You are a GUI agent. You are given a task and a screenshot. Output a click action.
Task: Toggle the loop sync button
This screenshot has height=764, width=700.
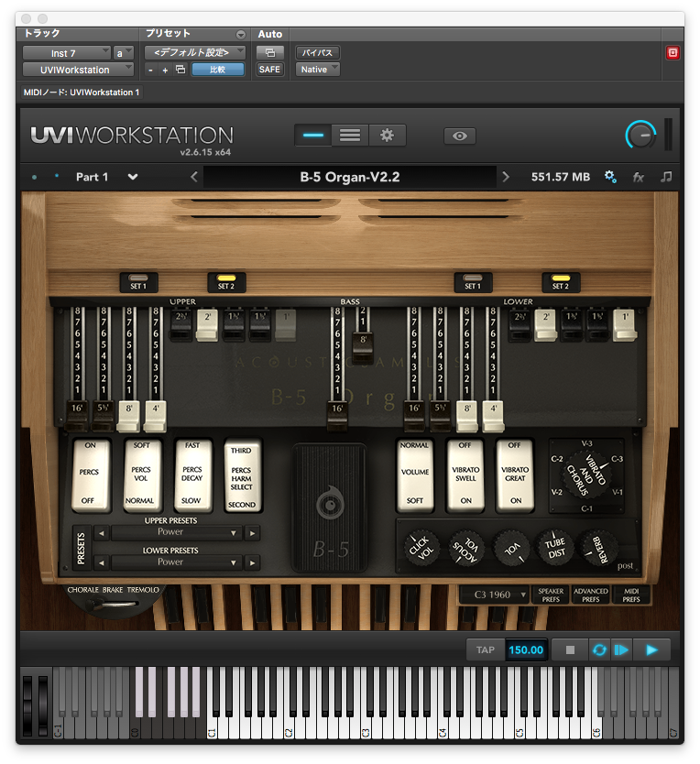coord(599,650)
